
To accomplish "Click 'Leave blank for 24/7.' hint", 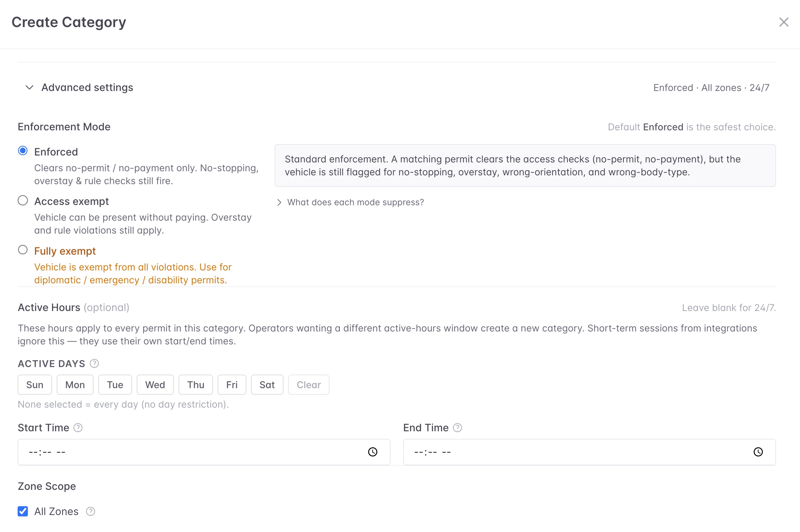I will 729,308.
